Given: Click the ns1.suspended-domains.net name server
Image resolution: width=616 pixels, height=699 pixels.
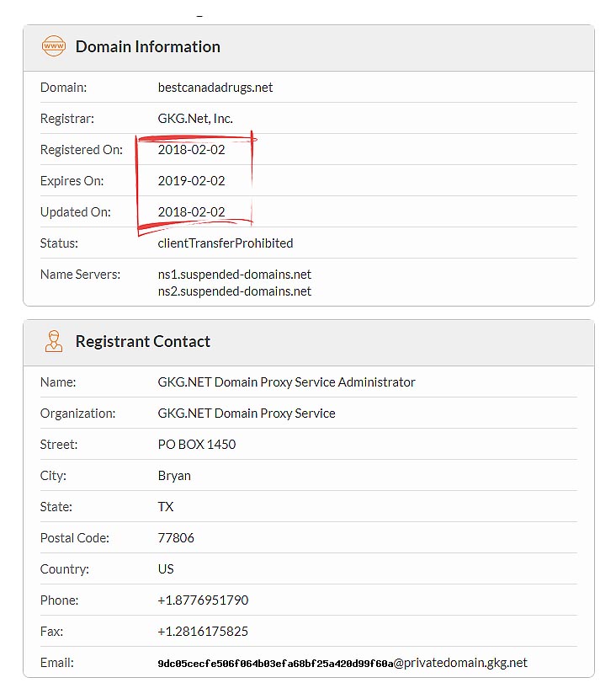Looking at the screenshot, I should point(234,275).
